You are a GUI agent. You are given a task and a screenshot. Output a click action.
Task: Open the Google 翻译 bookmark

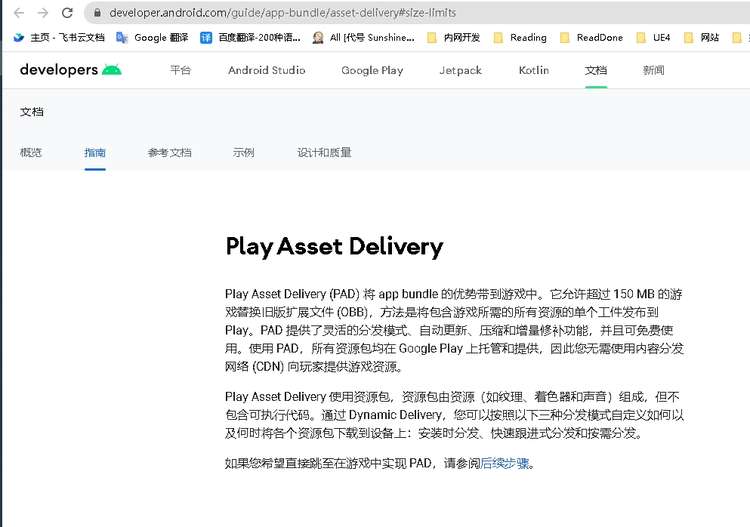click(153, 37)
